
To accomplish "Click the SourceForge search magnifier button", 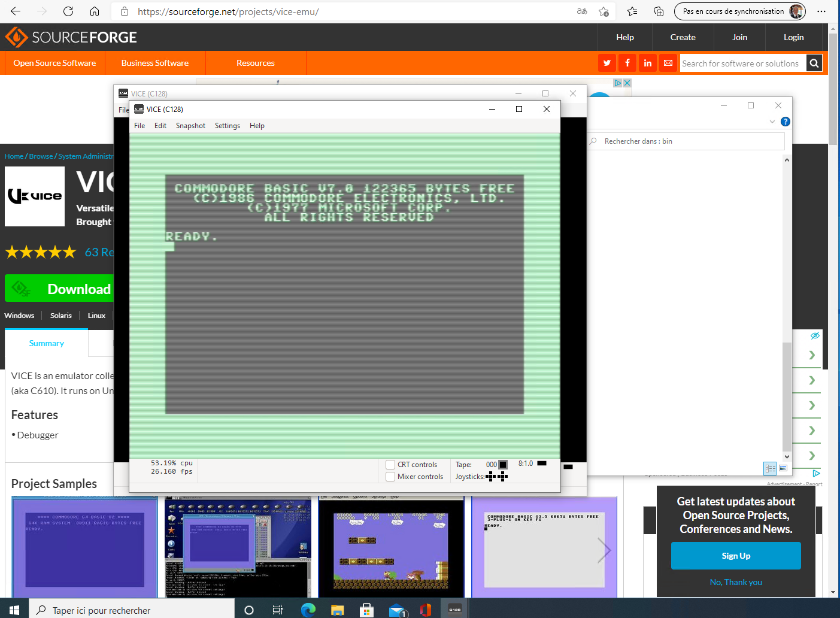I will [x=814, y=63].
